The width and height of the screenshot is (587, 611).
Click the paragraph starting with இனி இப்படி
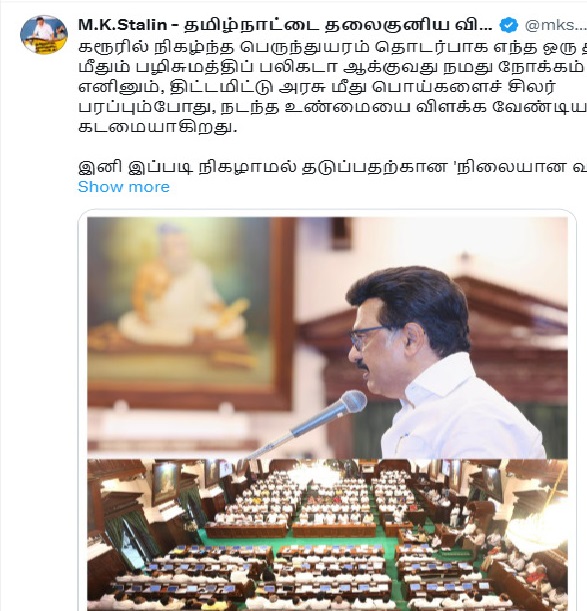click(332, 167)
